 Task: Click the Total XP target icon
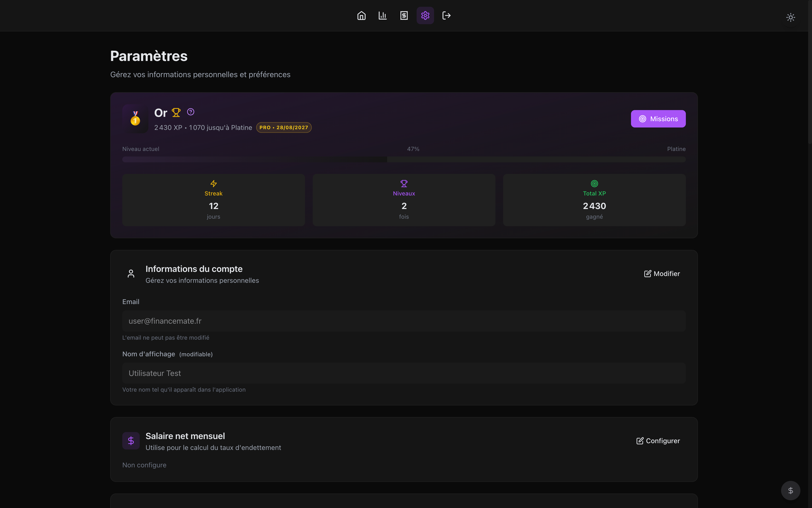tap(594, 183)
